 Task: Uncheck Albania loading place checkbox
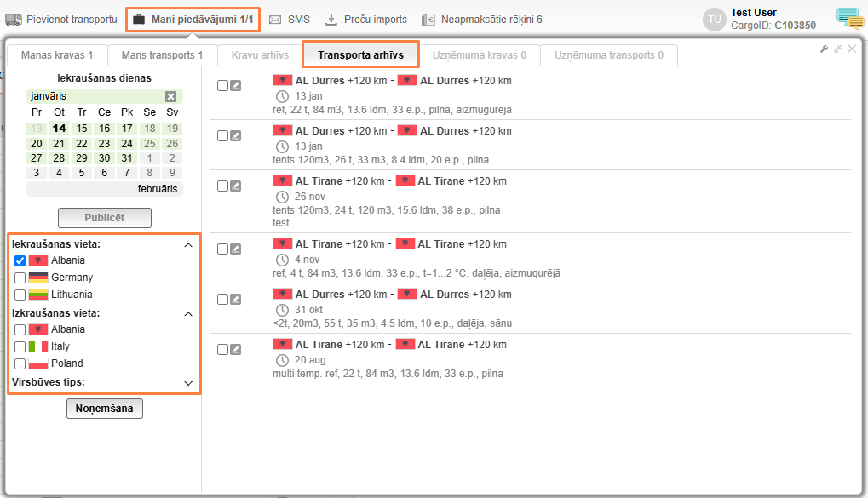(x=20, y=260)
